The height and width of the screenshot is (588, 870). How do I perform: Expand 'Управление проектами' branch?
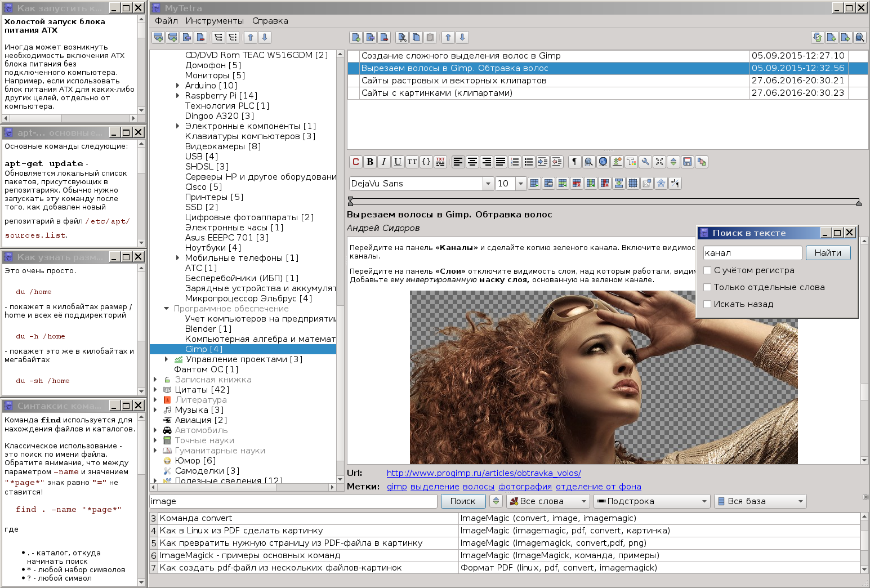166,359
